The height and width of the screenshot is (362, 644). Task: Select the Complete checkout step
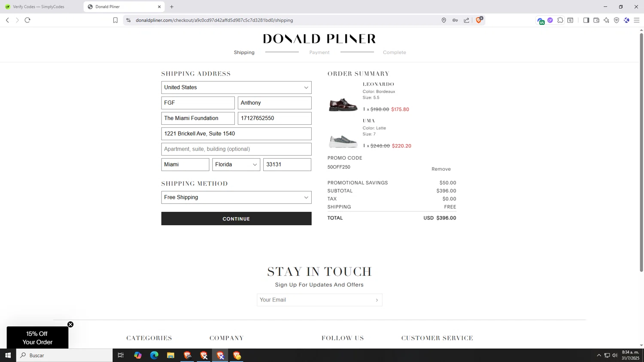point(395,52)
